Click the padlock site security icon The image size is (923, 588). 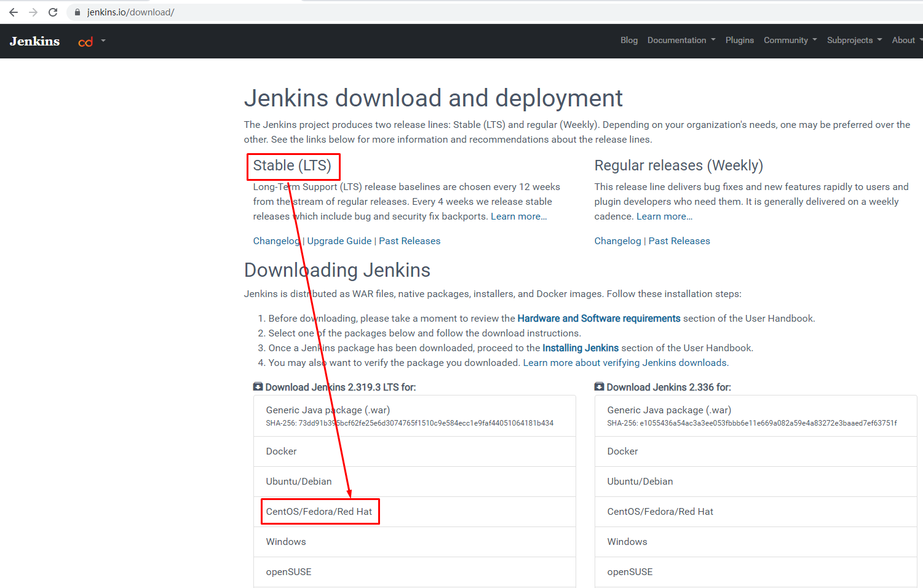pyautogui.click(x=77, y=12)
